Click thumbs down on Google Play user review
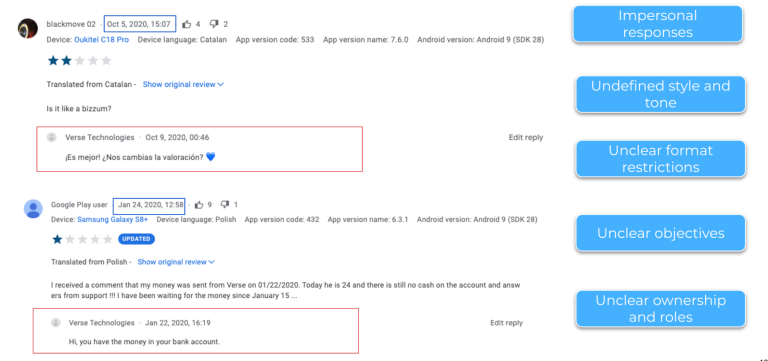The height and width of the screenshot is (361, 768). (x=225, y=204)
